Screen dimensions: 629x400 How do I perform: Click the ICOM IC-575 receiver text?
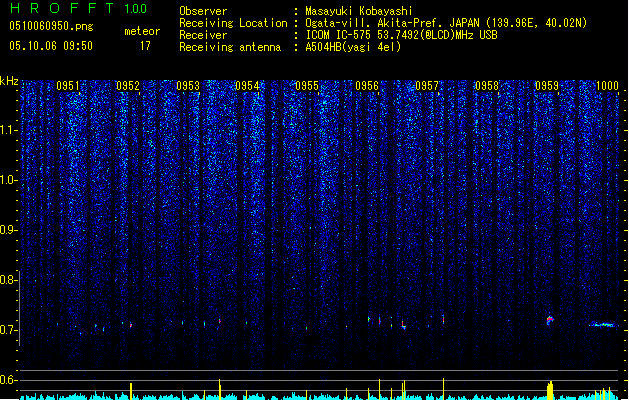click(x=401, y=35)
